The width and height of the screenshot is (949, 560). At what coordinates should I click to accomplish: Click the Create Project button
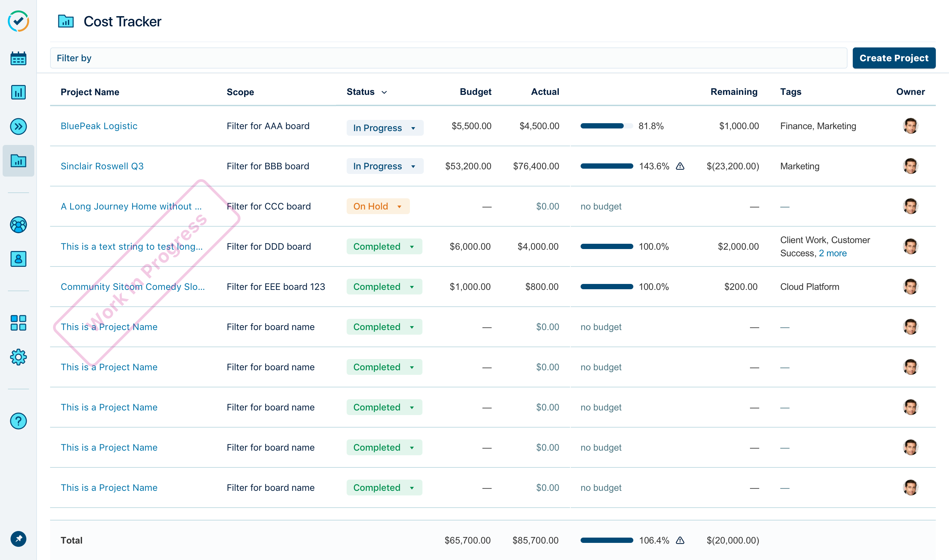click(894, 58)
